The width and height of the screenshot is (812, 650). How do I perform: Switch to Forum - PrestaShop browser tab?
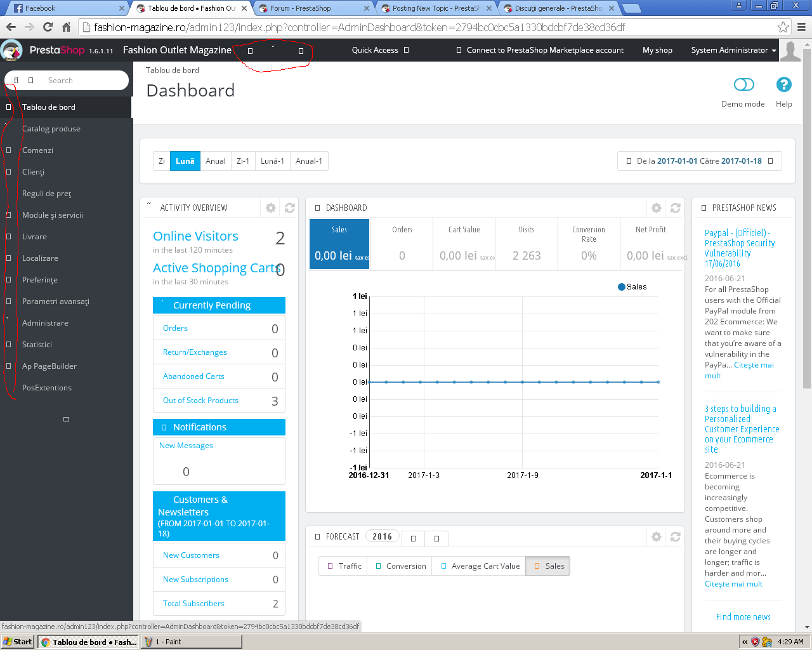coord(313,8)
